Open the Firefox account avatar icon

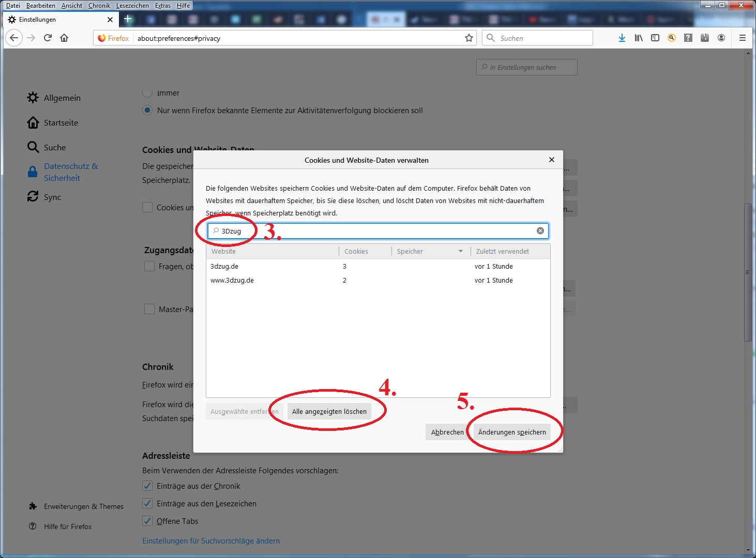[721, 38]
